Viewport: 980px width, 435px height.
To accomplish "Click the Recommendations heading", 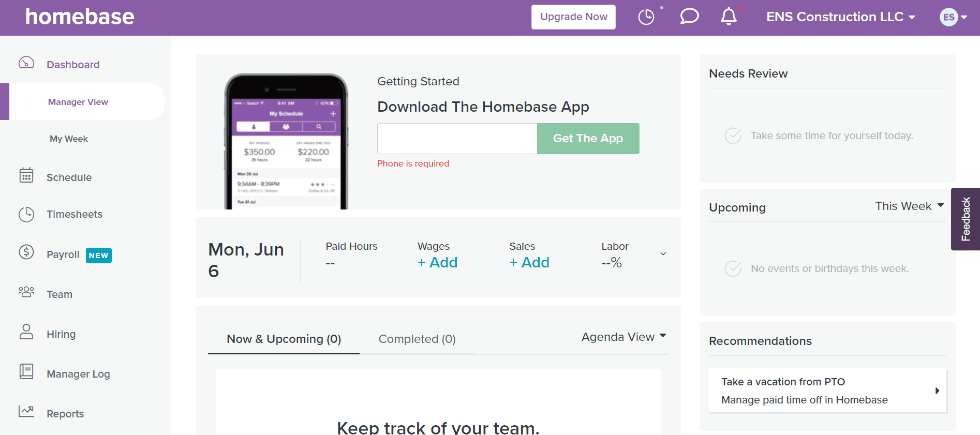I will (x=760, y=341).
